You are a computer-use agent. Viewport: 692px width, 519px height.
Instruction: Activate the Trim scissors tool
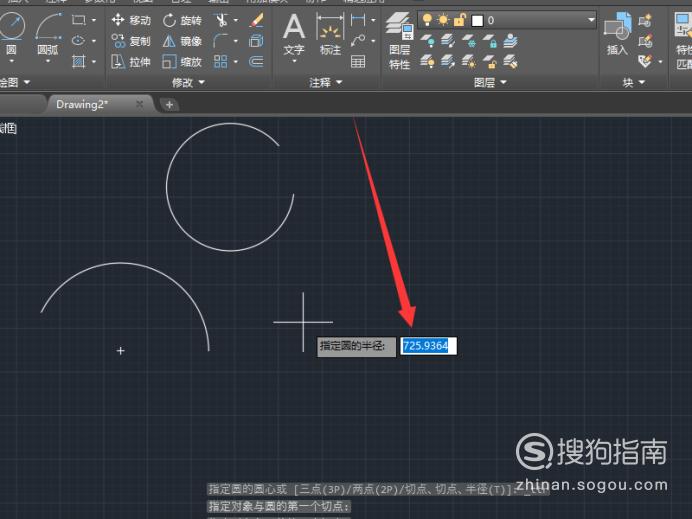tap(221, 20)
